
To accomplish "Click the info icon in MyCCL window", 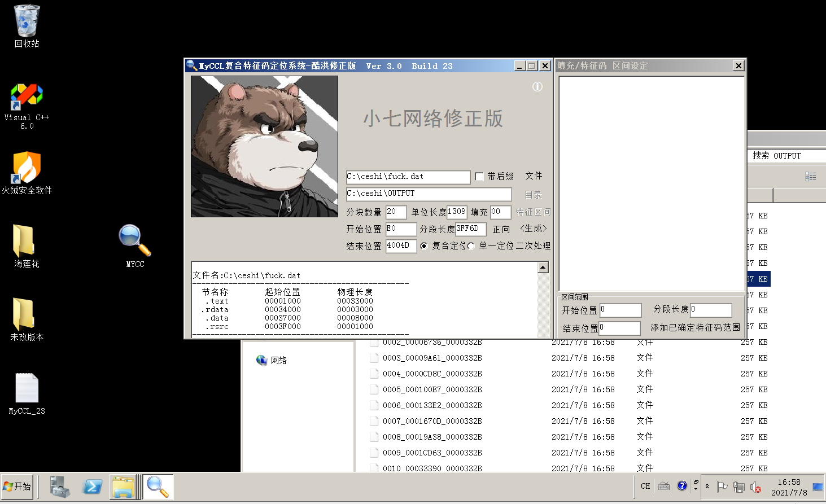I will click(537, 86).
